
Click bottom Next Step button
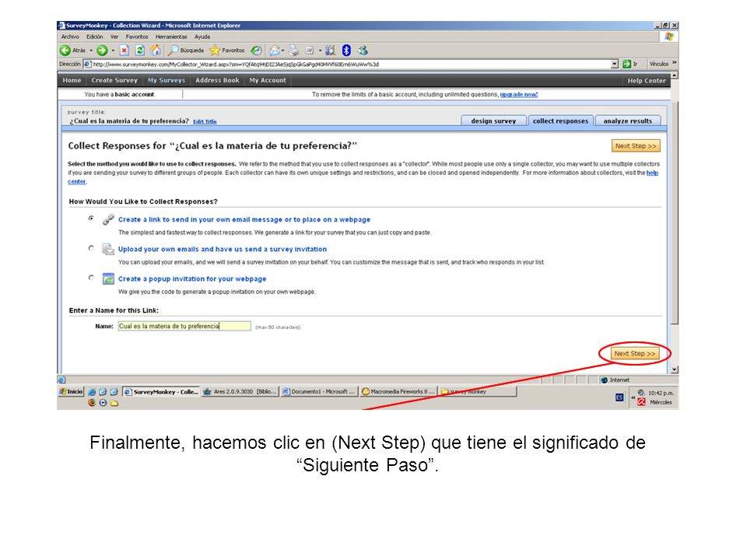click(635, 353)
